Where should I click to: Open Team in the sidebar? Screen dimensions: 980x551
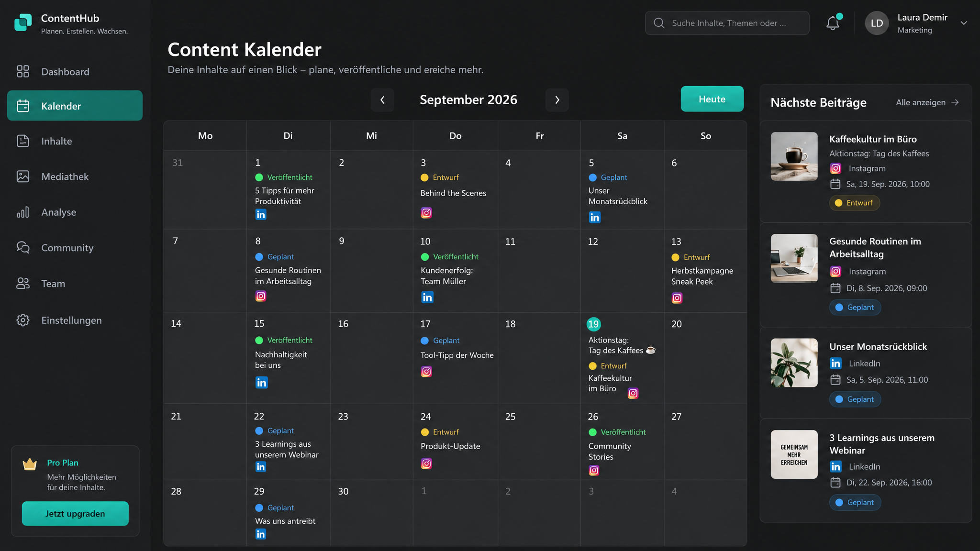pyautogui.click(x=75, y=284)
